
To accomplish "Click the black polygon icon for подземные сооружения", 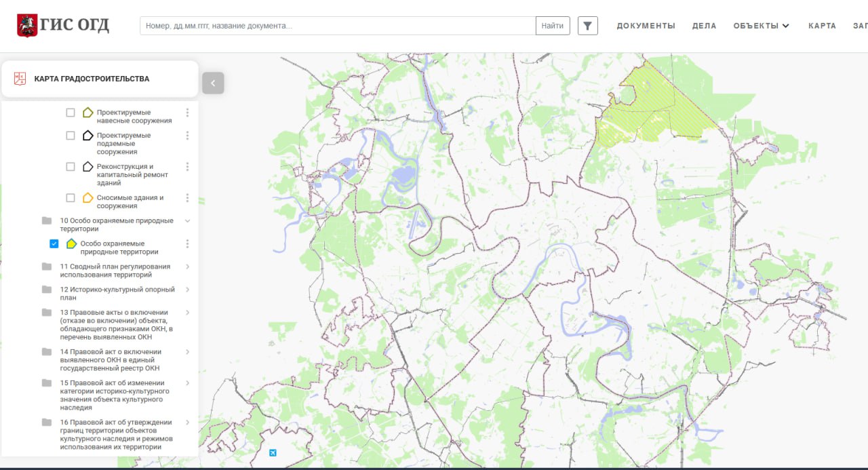I will click(87, 136).
